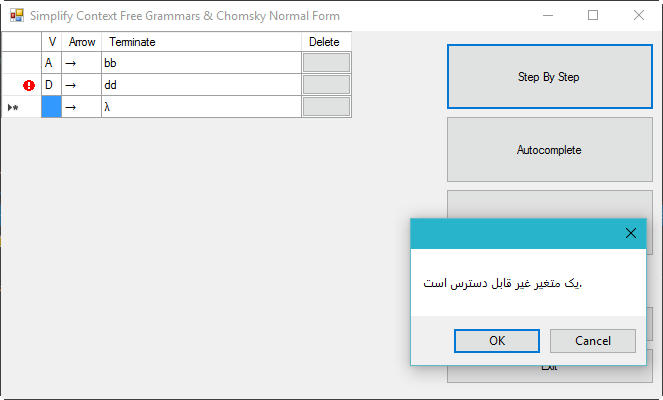Click the Delete button for row A
Screen dimensions: 663x400
click(326, 63)
